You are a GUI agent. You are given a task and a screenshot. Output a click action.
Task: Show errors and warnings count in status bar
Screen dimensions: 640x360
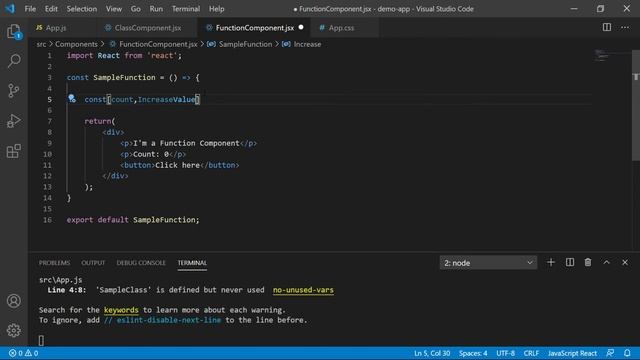[x=23, y=353]
